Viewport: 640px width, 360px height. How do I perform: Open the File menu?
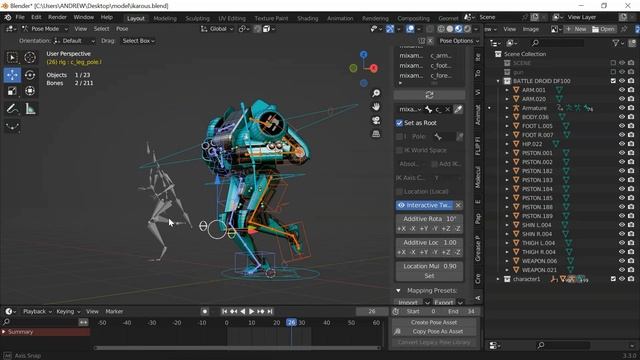(x=20, y=18)
